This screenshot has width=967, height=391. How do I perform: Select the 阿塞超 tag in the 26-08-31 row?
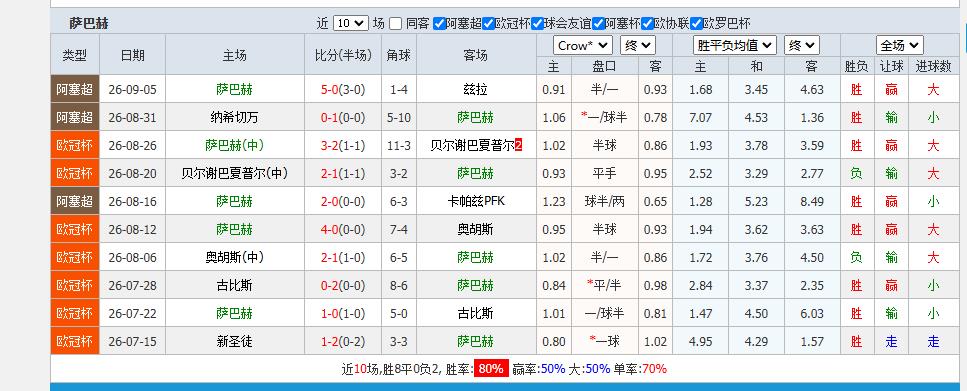point(75,117)
